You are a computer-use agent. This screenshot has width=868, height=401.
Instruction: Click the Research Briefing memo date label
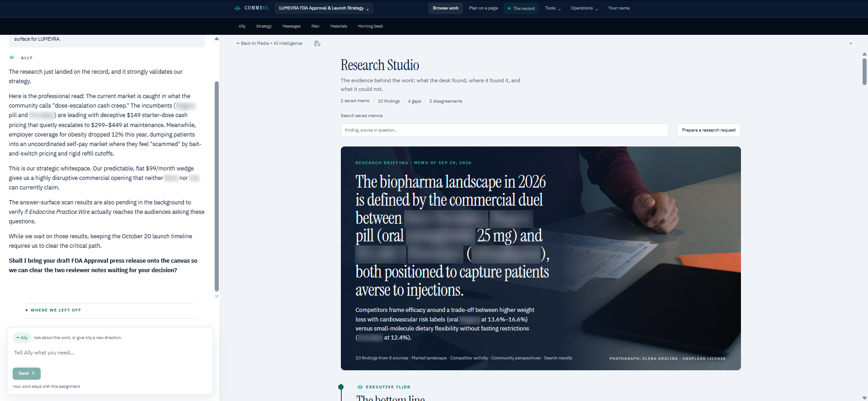tap(413, 163)
